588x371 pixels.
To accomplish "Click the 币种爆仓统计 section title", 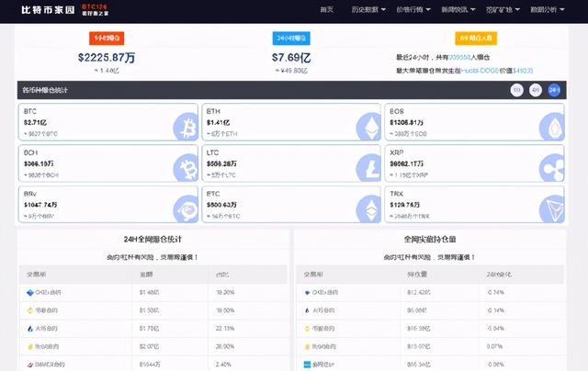I will coord(45,90).
